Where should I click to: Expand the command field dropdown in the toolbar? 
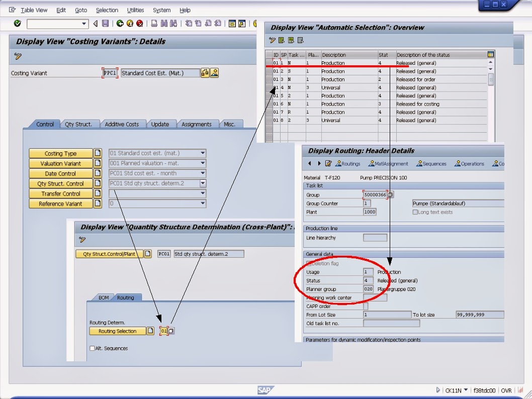tap(85, 24)
